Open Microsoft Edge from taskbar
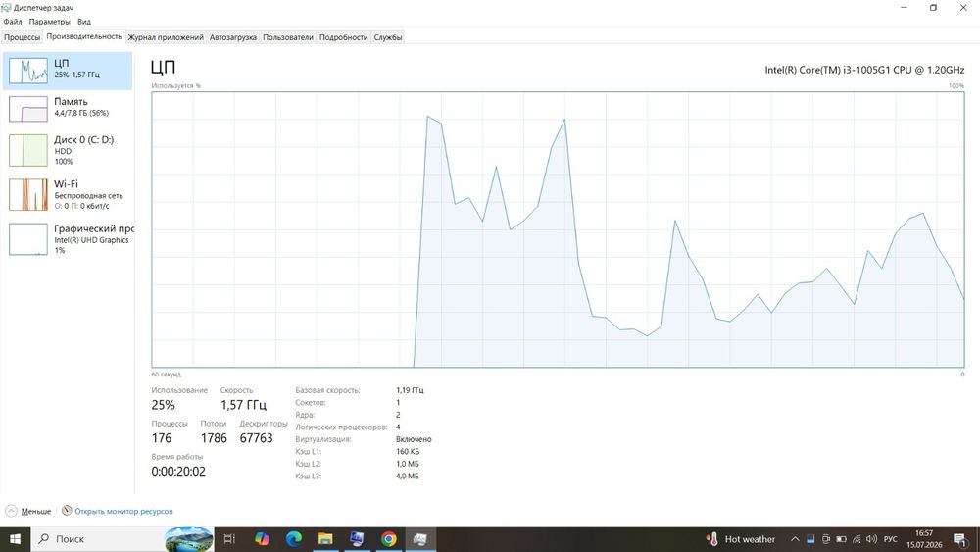 (x=294, y=539)
